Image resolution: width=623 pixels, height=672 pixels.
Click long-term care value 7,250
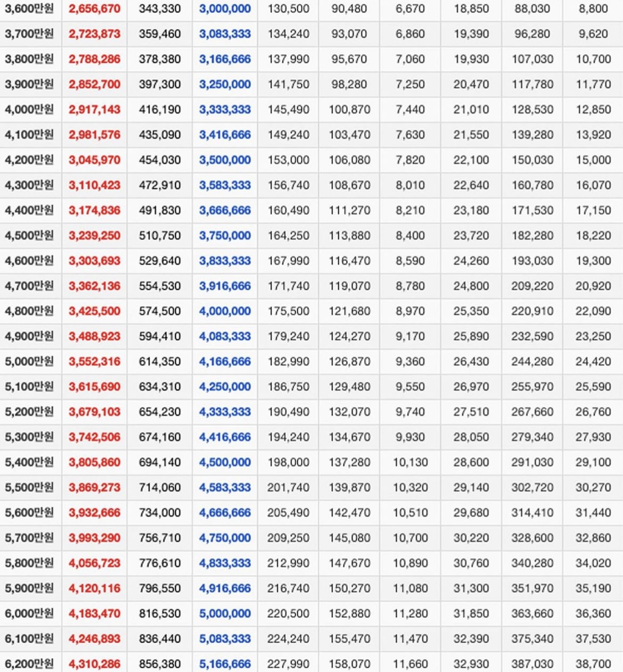410,84
